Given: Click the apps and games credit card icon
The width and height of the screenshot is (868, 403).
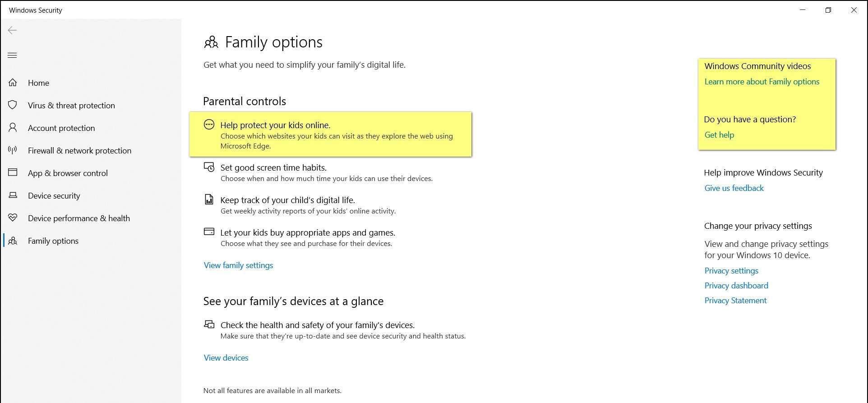Looking at the screenshot, I should pos(209,232).
